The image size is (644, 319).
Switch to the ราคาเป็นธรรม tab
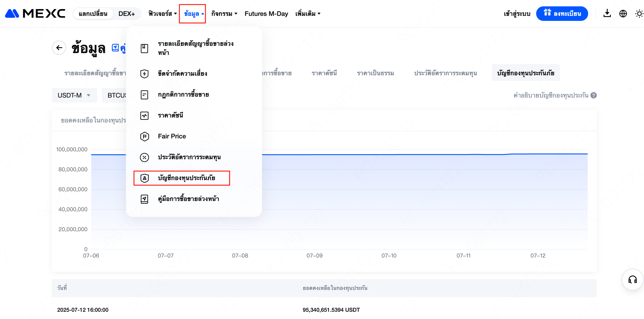point(375,73)
